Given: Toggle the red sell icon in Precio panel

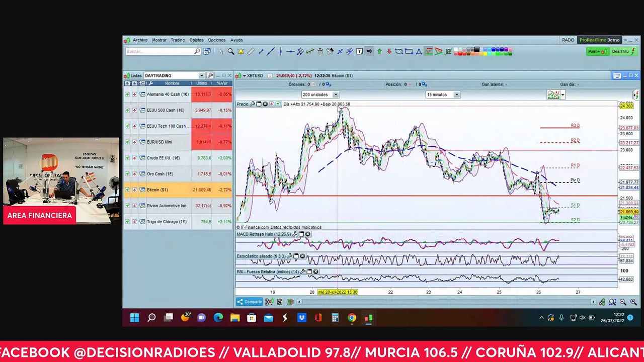Looking at the screenshot, I should (x=272, y=104).
